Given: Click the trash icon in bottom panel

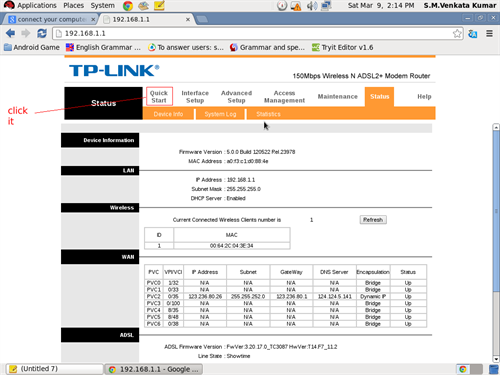Looking at the screenshot, I should pos(494,369).
